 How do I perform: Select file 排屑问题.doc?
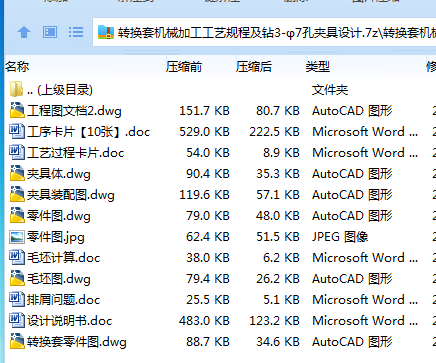click(x=64, y=300)
